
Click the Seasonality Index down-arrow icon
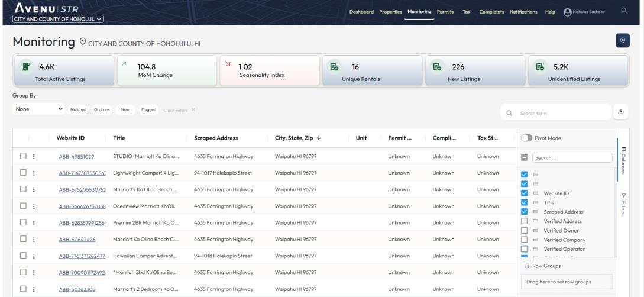pos(228,64)
